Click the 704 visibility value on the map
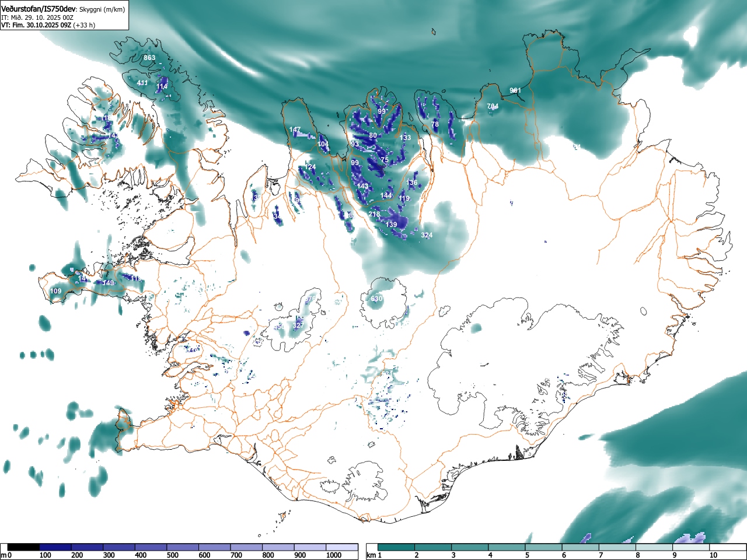This screenshot has height=560, width=747. click(493, 106)
